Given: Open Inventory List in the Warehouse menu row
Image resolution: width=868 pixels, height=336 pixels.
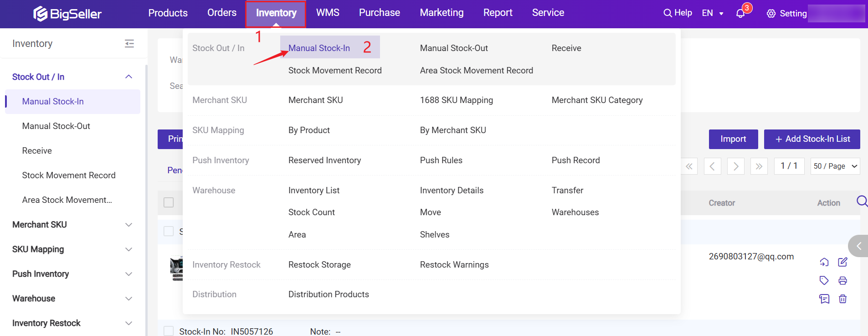Looking at the screenshot, I should click(x=313, y=191).
